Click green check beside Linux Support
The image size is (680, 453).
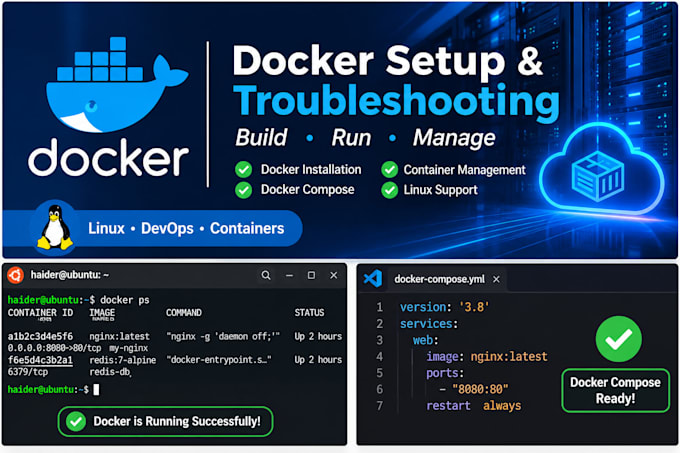click(x=389, y=190)
